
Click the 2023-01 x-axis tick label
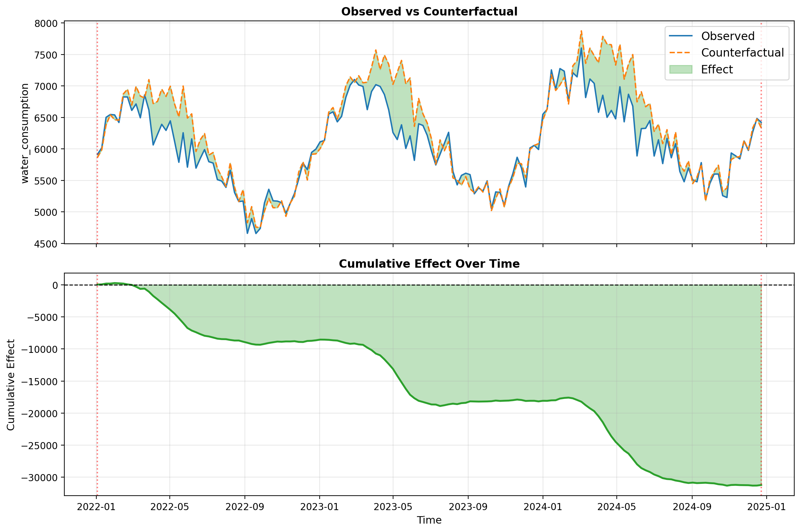tap(319, 507)
